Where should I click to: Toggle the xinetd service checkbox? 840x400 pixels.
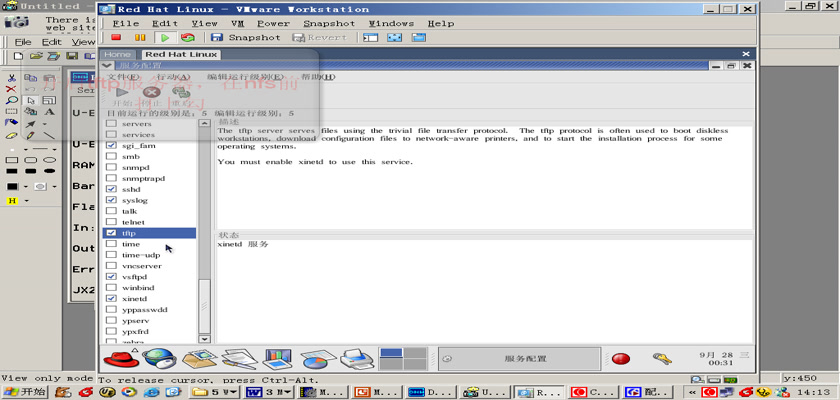pos(111,299)
